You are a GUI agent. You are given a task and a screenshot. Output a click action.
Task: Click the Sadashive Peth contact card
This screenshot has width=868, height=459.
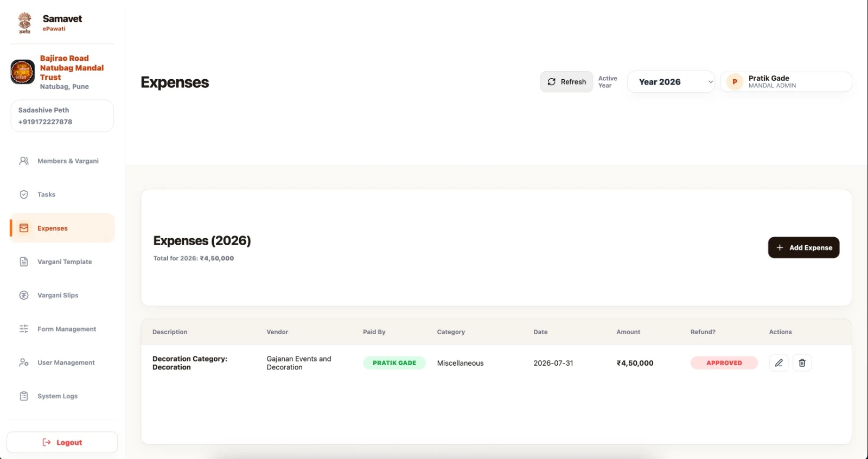[62, 116]
